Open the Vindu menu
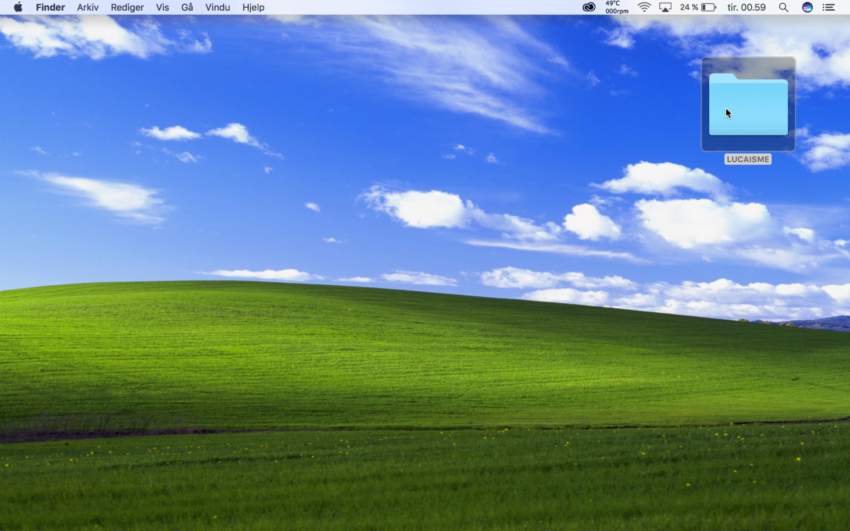This screenshot has height=531, width=850. click(x=217, y=7)
